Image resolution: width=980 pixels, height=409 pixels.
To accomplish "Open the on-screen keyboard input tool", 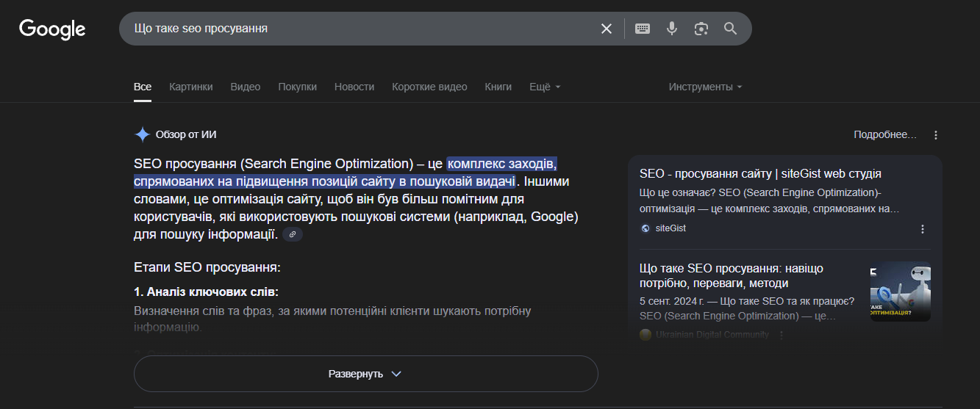I will pos(643,29).
